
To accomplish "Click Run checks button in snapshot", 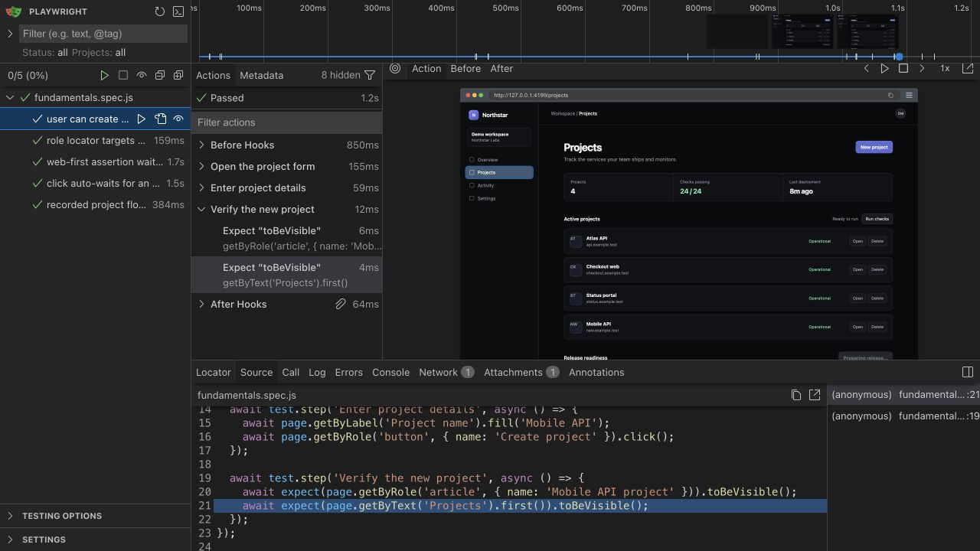I will (x=877, y=219).
